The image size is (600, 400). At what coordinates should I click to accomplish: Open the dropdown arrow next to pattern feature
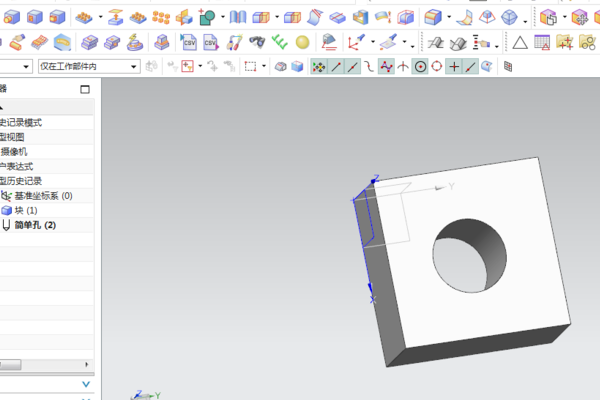[100, 17]
